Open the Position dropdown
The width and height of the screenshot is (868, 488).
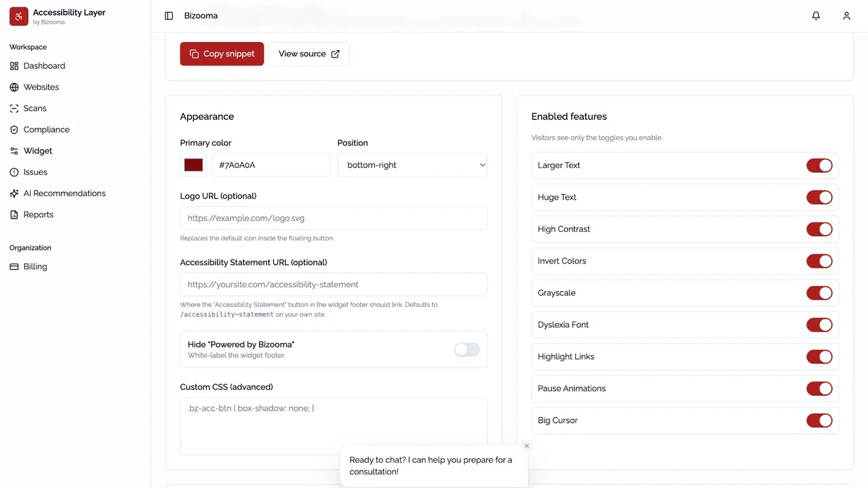412,165
